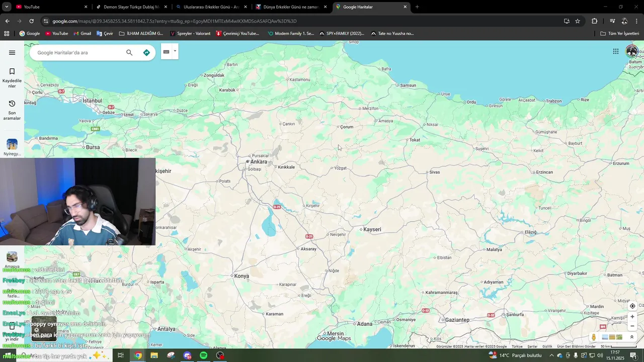Close the Google Haritalar tab
This screenshot has width=644, height=362.
tap(405, 7)
